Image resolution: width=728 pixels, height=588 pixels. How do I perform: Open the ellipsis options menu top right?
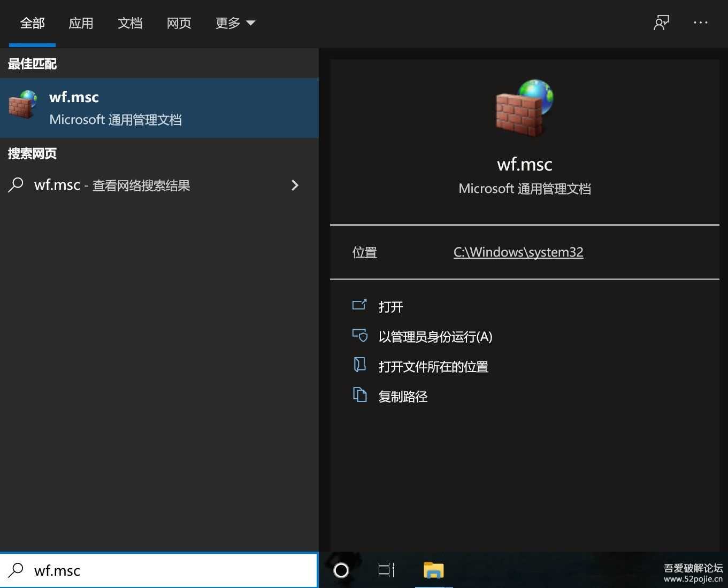tap(701, 22)
